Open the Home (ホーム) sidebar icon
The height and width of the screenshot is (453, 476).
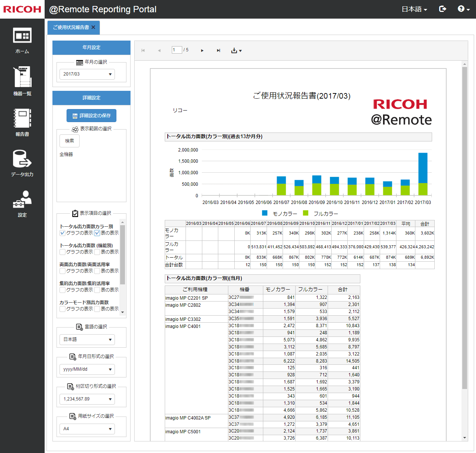pyautogui.click(x=22, y=40)
